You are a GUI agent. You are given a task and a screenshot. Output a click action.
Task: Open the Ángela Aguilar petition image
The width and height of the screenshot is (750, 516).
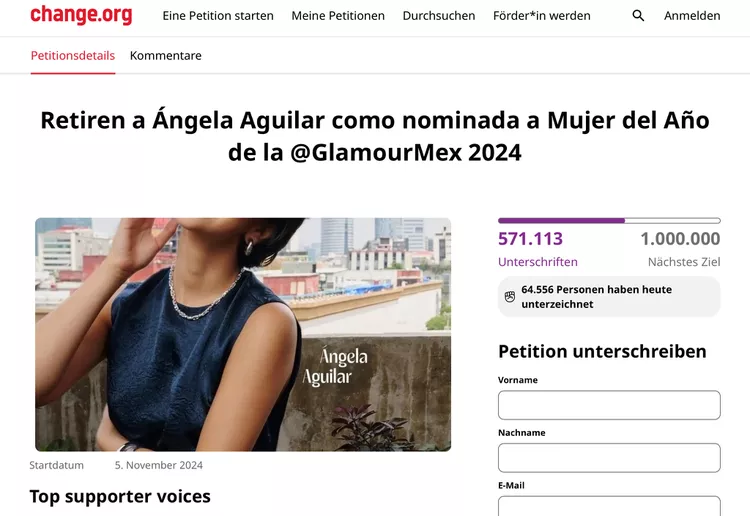(x=243, y=334)
